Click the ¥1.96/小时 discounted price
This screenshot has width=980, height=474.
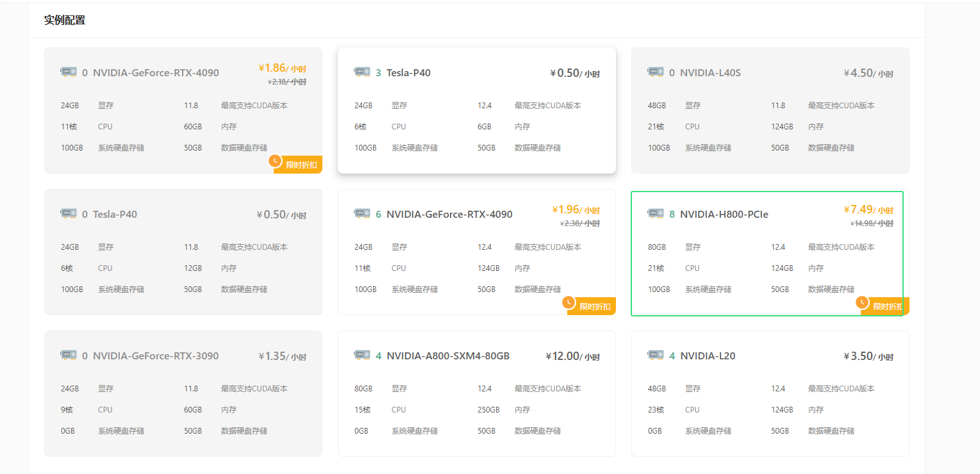coord(576,209)
